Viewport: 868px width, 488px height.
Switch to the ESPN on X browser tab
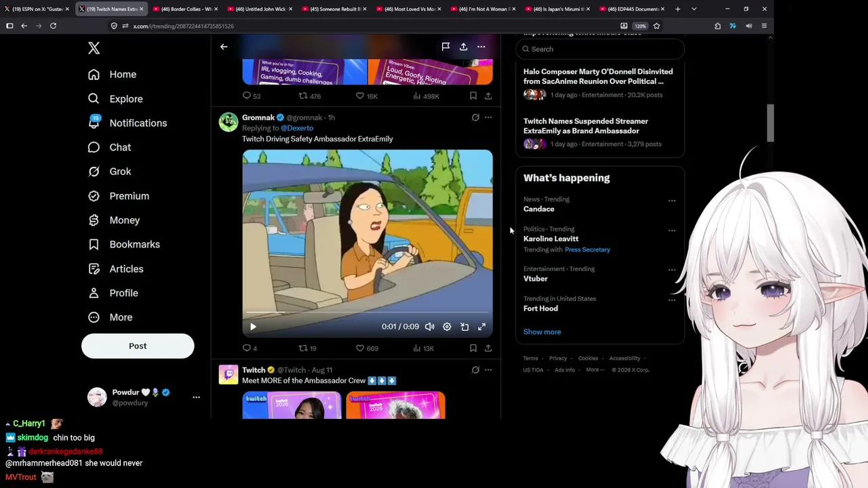pos(37,9)
